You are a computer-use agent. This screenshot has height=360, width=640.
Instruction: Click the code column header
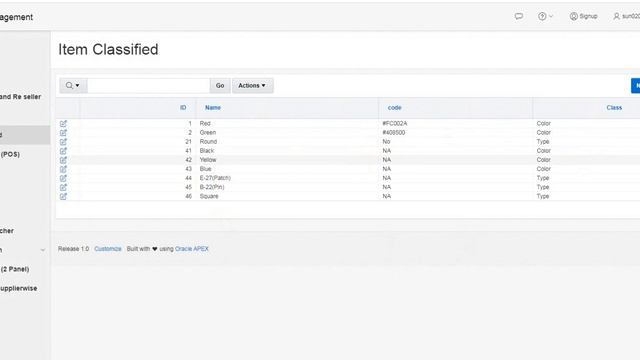coord(394,108)
